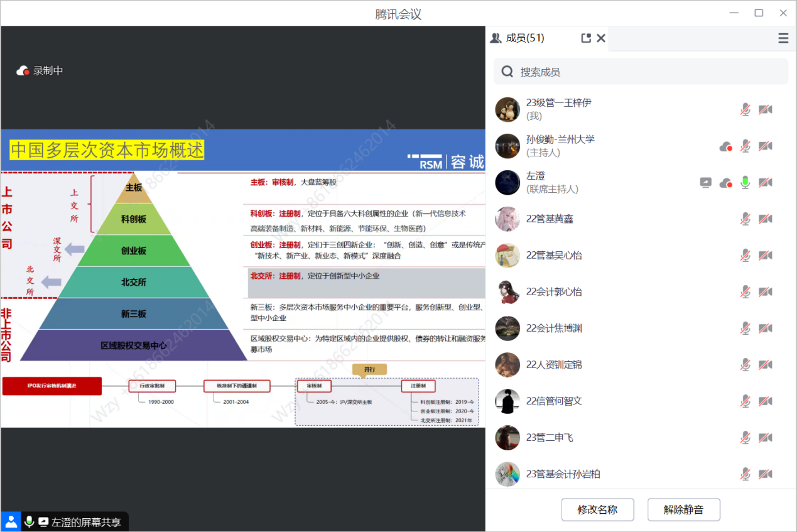Screen dimensions: 797x532
Task: Click 孙俊勤-兰州大学 avatar thumbnail
Action: point(507,146)
